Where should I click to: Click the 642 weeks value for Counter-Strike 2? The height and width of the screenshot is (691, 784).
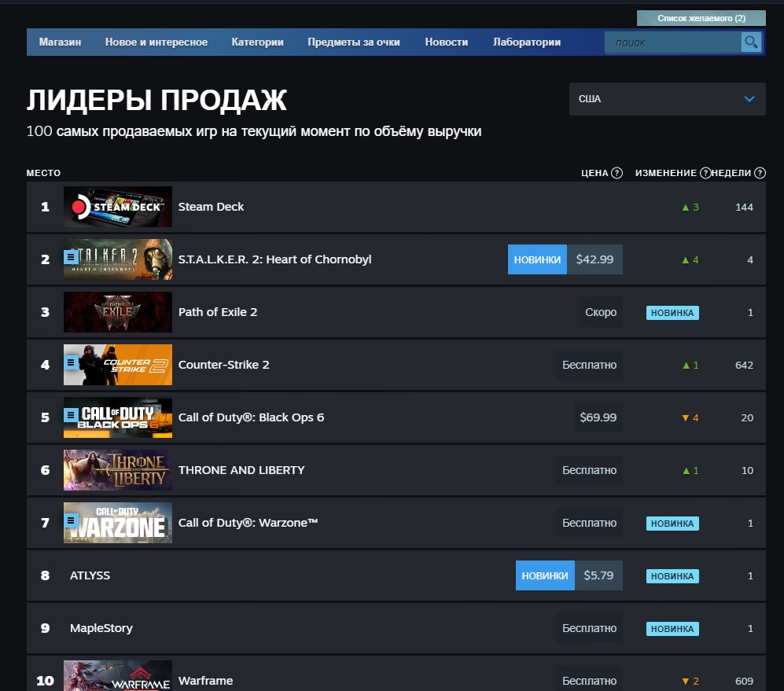coord(744,366)
